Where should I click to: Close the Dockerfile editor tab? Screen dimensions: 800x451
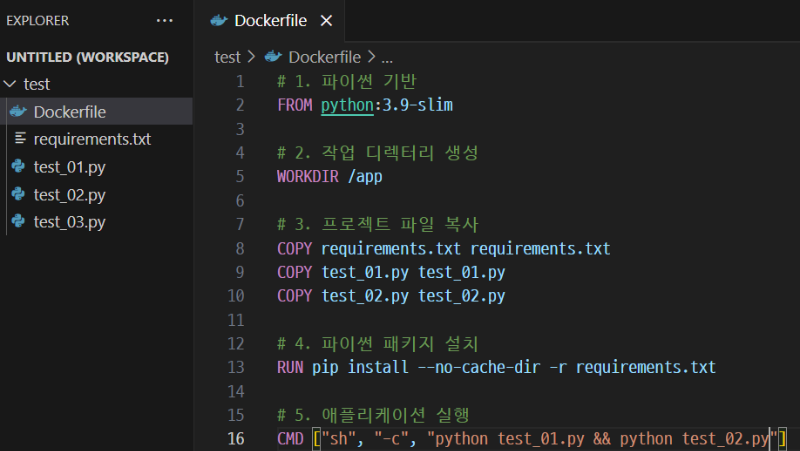coord(326,21)
